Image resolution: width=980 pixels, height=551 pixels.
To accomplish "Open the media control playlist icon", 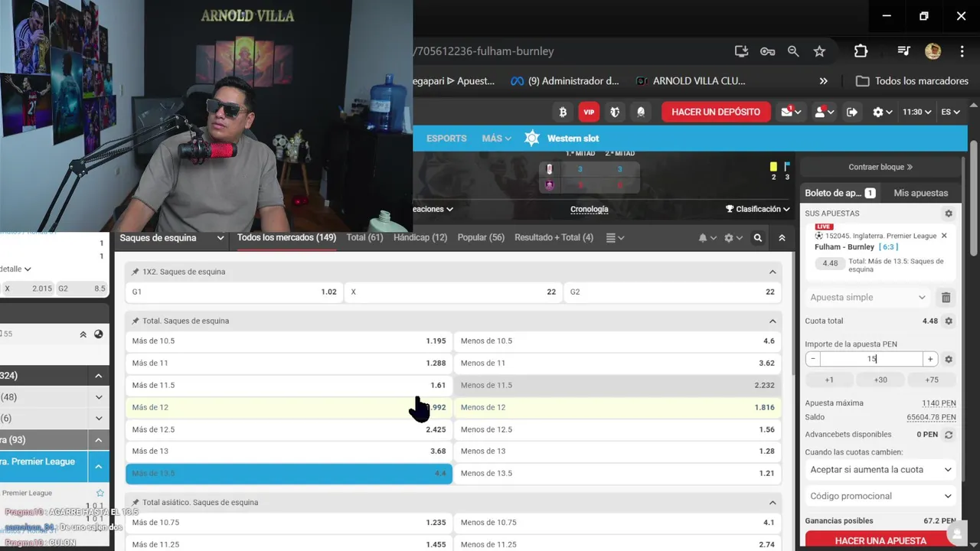I will coord(903,51).
